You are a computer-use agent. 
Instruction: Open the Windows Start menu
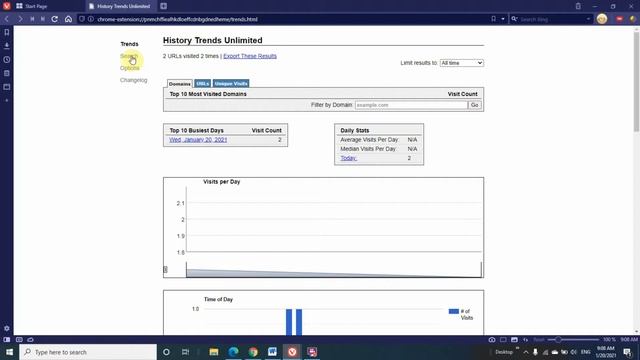[9, 352]
